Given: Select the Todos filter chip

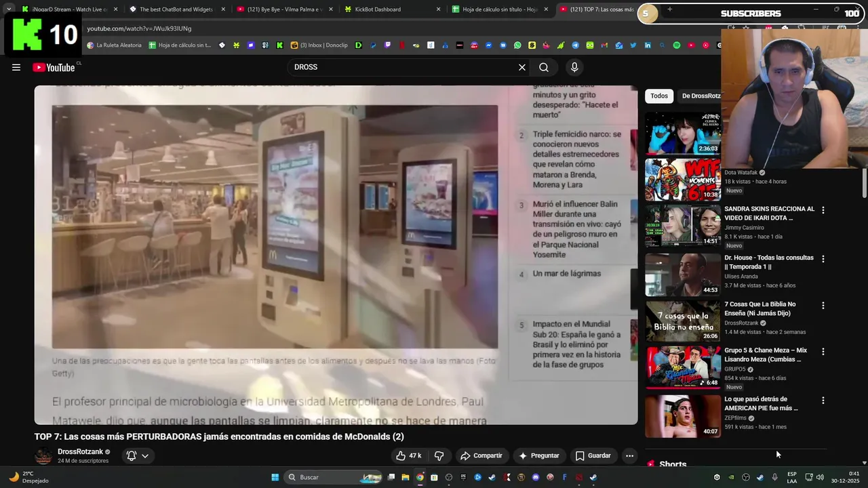Looking at the screenshot, I should [x=659, y=96].
